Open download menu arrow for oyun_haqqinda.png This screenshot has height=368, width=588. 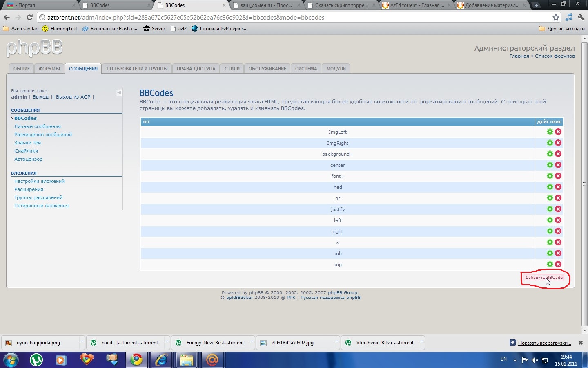click(82, 342)
